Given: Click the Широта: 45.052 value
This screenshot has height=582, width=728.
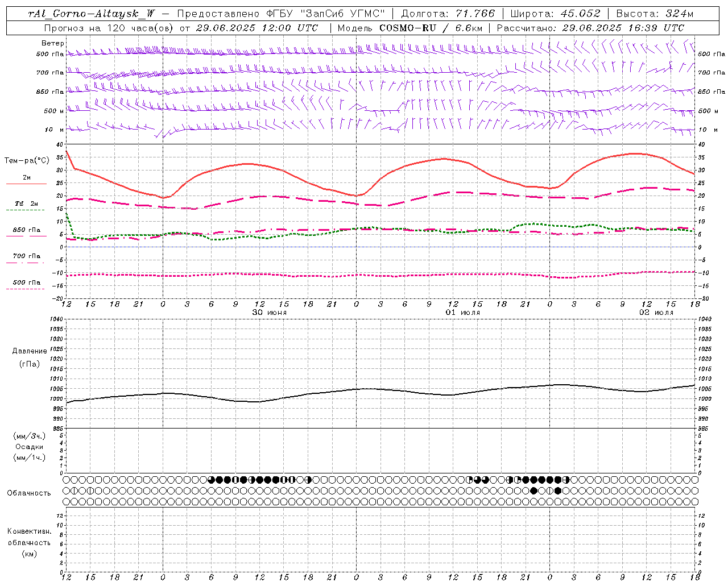Looking at the screenshot, I should coord(556,14).
